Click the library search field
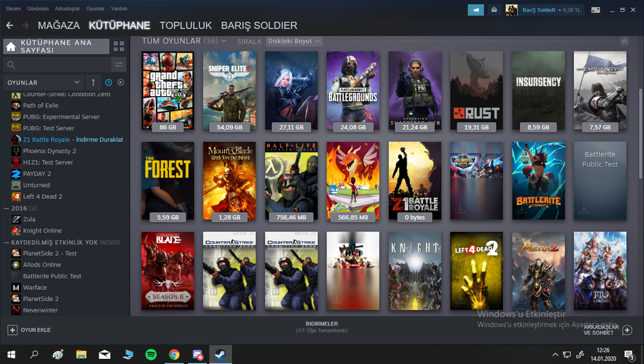 pos(57,64)
